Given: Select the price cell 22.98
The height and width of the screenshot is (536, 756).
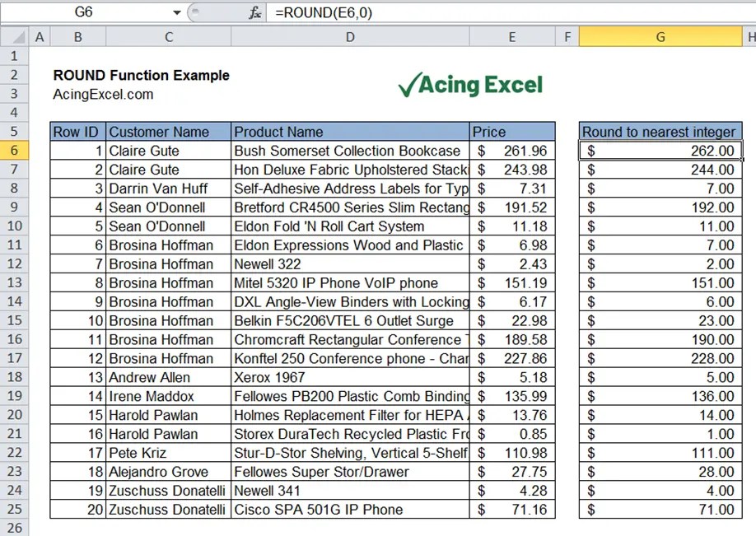Looking at the screenshot, I should click(x=512, y=320).
